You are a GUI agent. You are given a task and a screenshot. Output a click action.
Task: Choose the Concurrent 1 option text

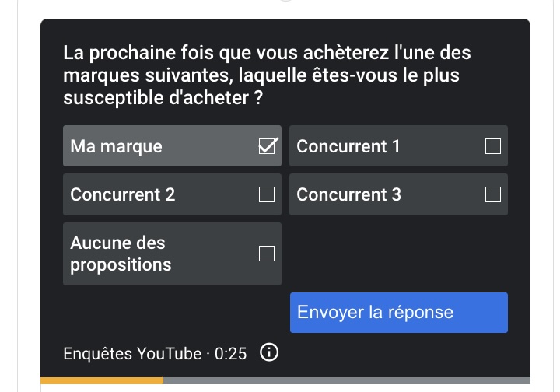point(348,146)
